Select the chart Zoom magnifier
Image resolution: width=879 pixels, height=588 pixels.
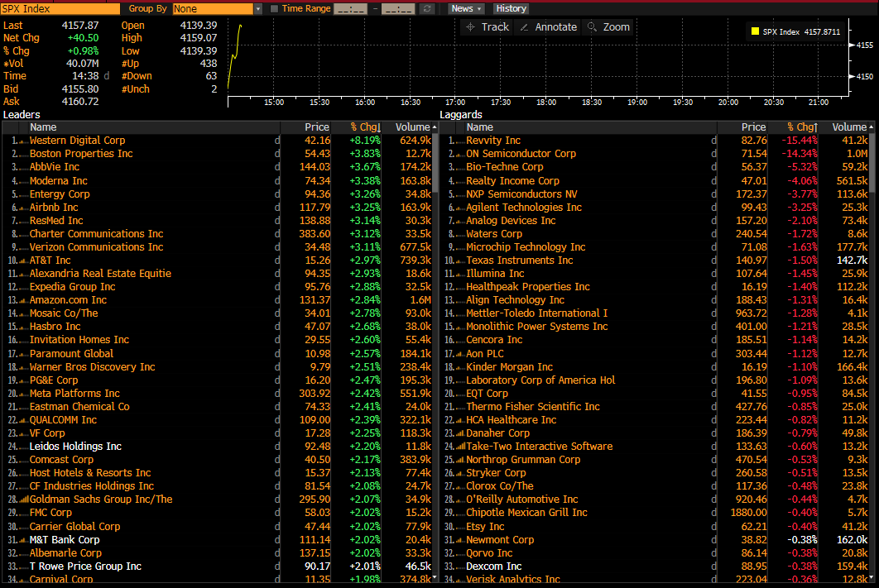point(608,27)
